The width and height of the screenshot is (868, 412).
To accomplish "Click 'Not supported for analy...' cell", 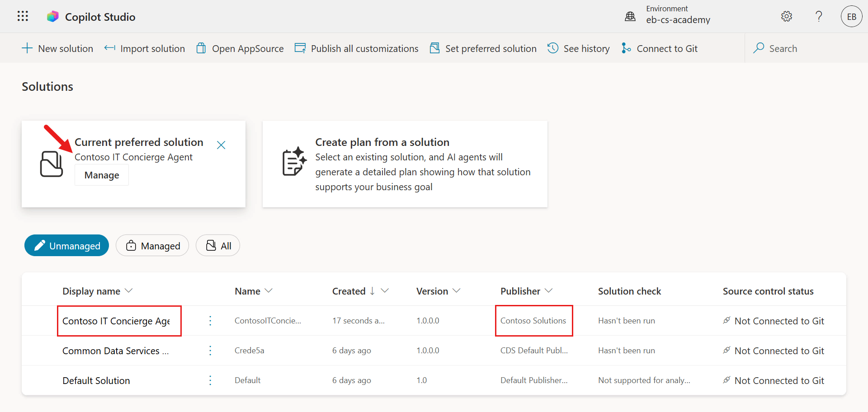I will click(644, 380).
